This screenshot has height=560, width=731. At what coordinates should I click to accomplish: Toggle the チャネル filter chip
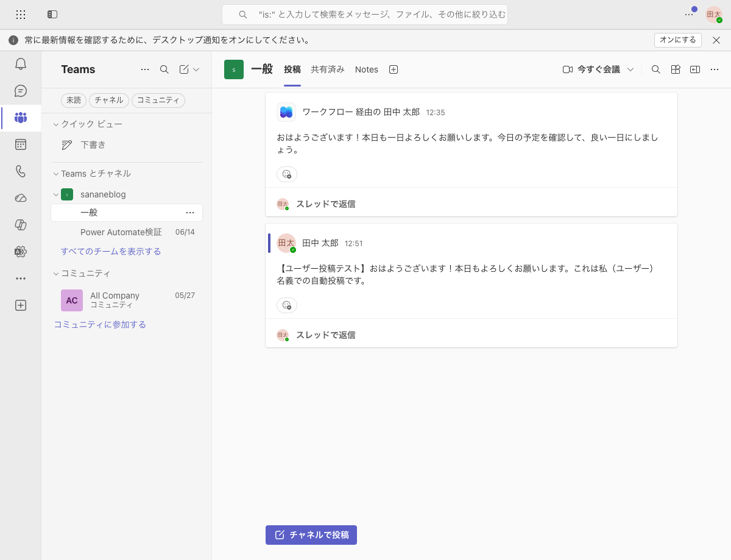[109, 101]
